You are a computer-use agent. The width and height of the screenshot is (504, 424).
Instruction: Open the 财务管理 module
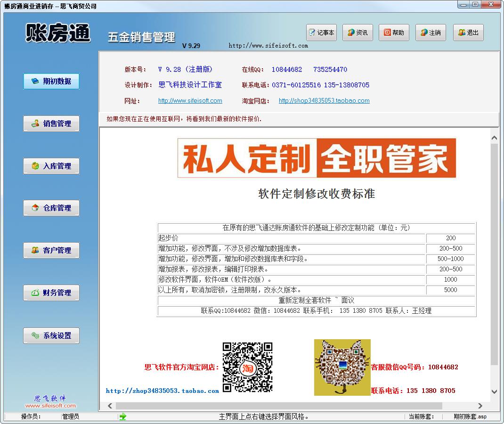[x=51, y=293]
